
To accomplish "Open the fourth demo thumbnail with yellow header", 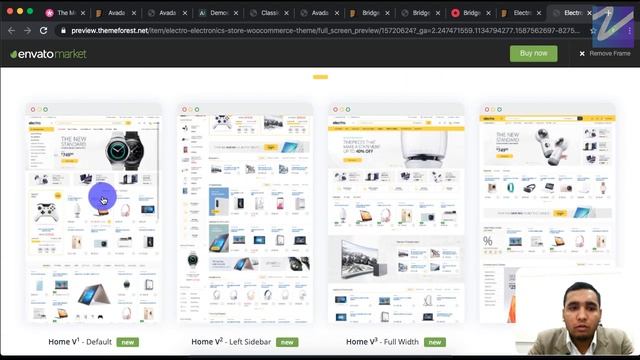I will click(x=547, y=213).
